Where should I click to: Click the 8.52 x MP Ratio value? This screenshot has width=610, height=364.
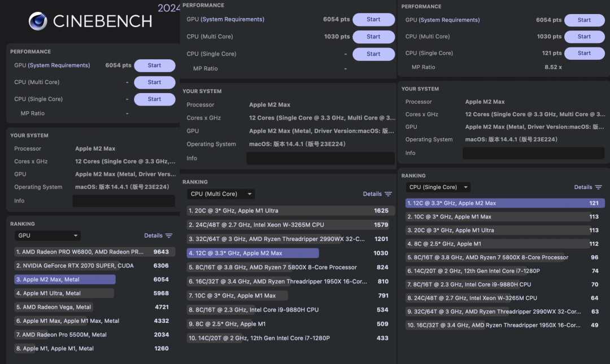[x=553, y=67]
